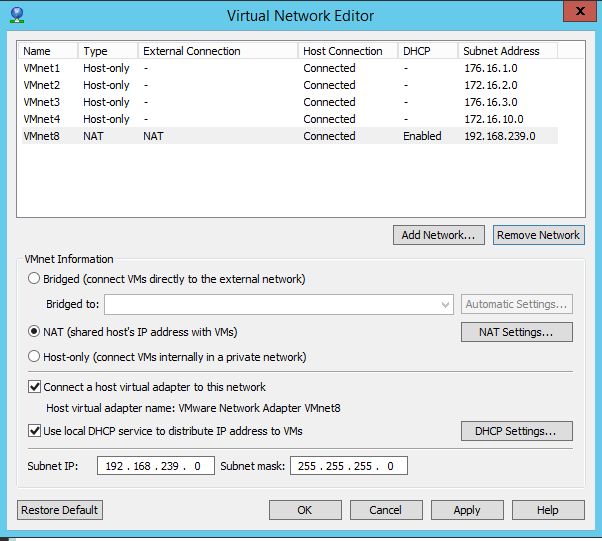The image size is (602, 541).
Task: Confirm with the OK button
Action: pyautogui.click(x=305, y=510)
